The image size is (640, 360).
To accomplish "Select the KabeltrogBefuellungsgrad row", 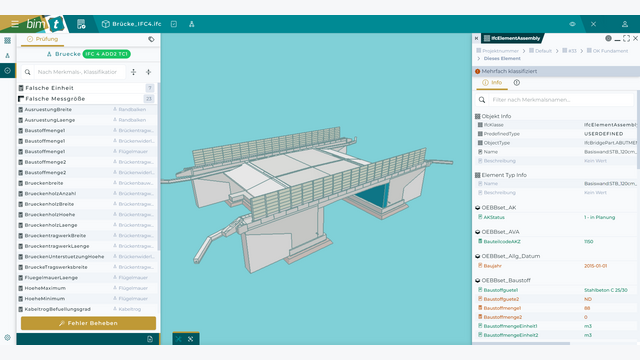I will [86, 309].
